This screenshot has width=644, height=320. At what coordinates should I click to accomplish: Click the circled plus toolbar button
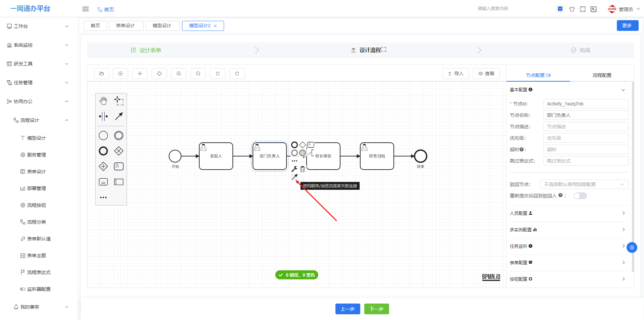coord(120,74)
